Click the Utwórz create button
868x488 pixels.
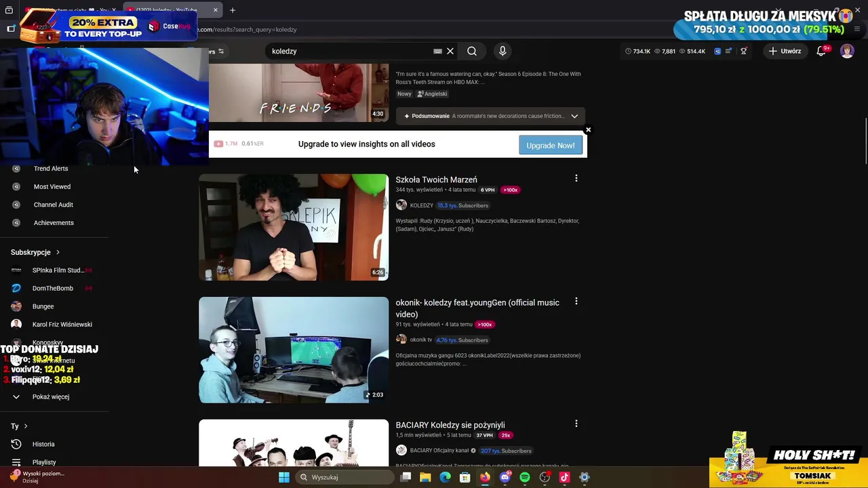click(785, 51)
